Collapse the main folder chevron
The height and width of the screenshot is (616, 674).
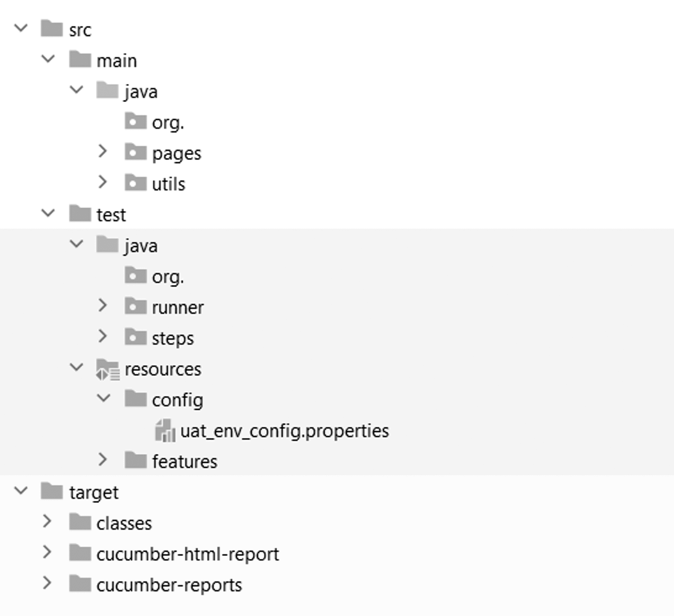pyautogui.click(x=48, y=59)
